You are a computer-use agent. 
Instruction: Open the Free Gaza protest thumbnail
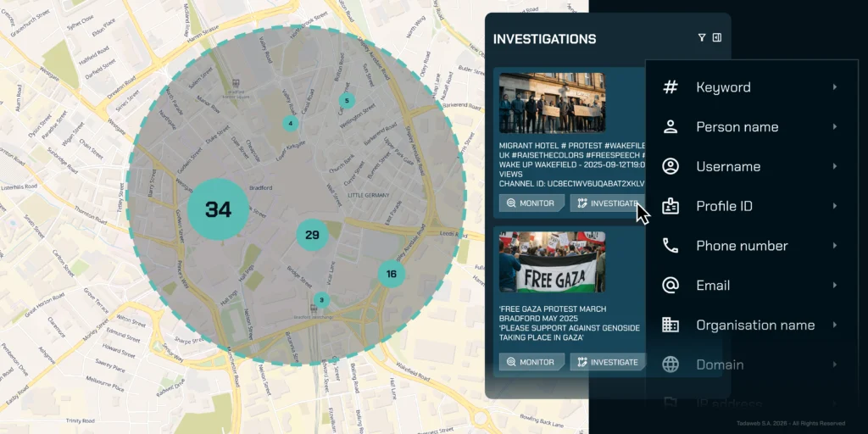[552, 262]
